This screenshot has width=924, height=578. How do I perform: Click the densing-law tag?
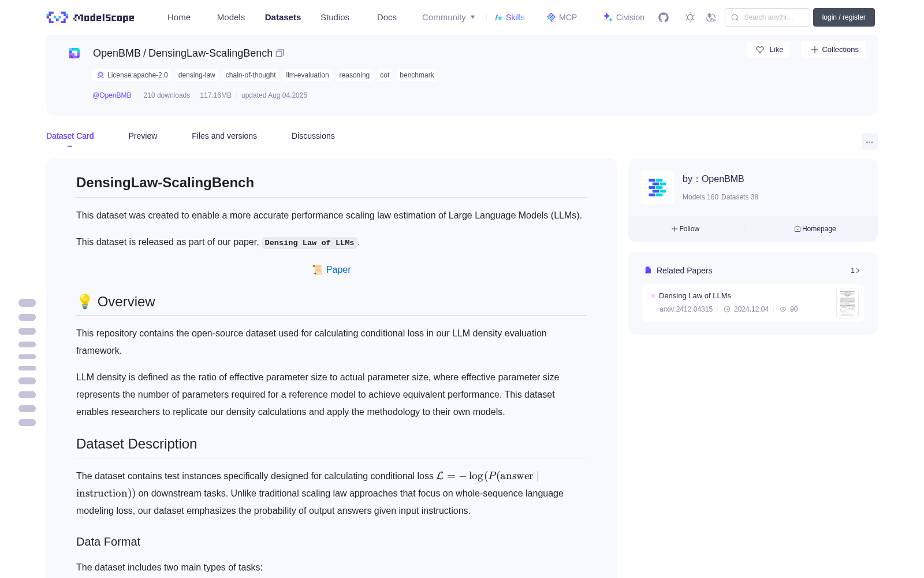197,75
